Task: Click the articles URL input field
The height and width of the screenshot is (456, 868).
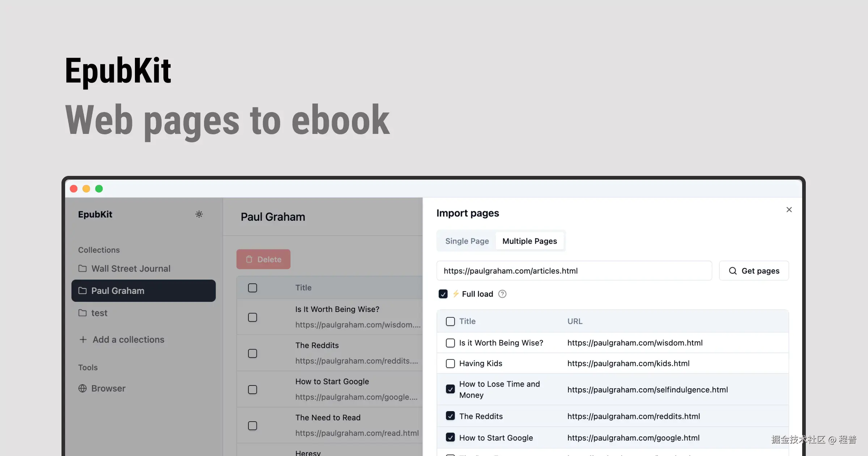Action: click(574, 271)
